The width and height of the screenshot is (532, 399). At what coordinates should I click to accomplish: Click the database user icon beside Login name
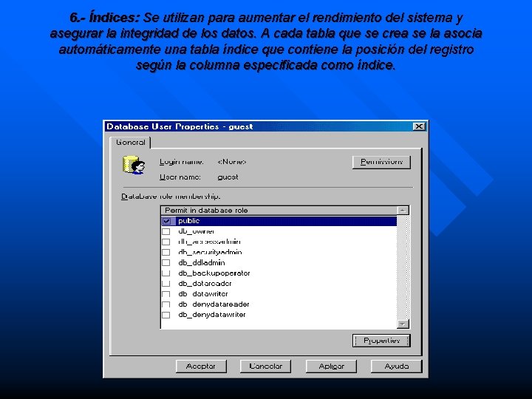134,166
